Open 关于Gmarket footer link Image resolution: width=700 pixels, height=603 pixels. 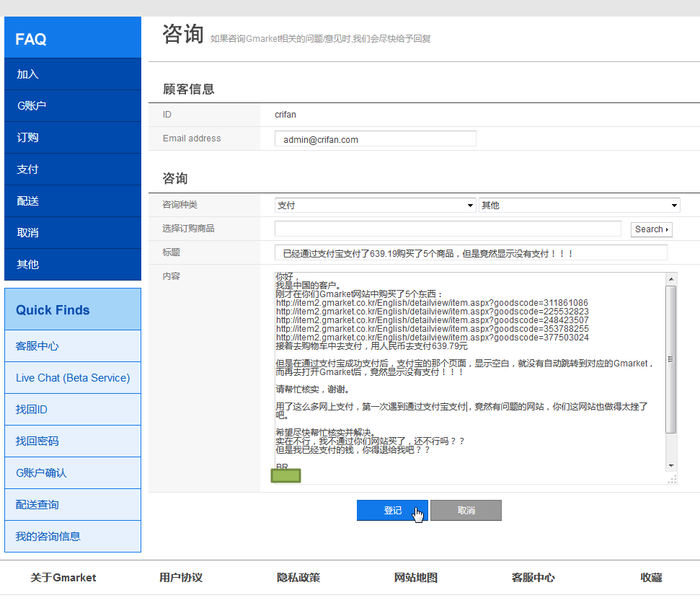pyautogui.click(x=63, y=578)
